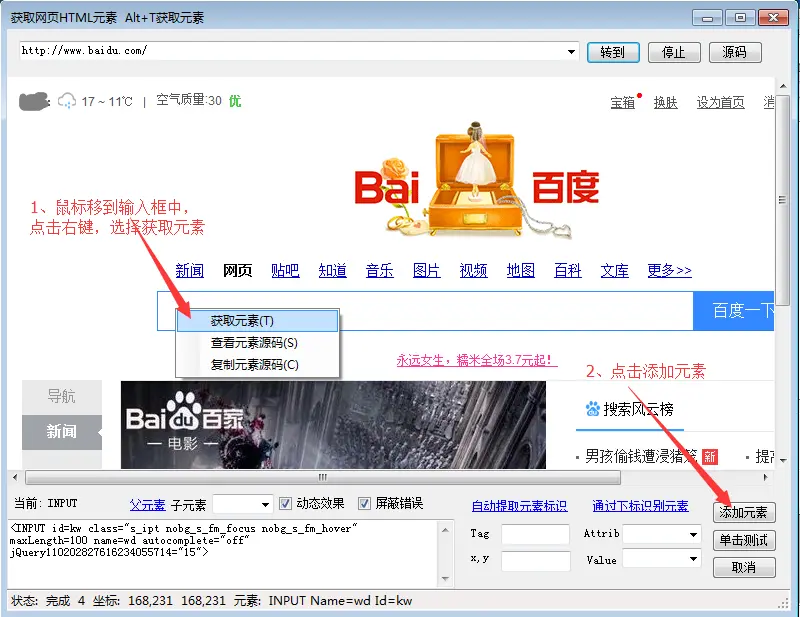Toggle the 动态效果 checkbox

(x=285, y=504)
